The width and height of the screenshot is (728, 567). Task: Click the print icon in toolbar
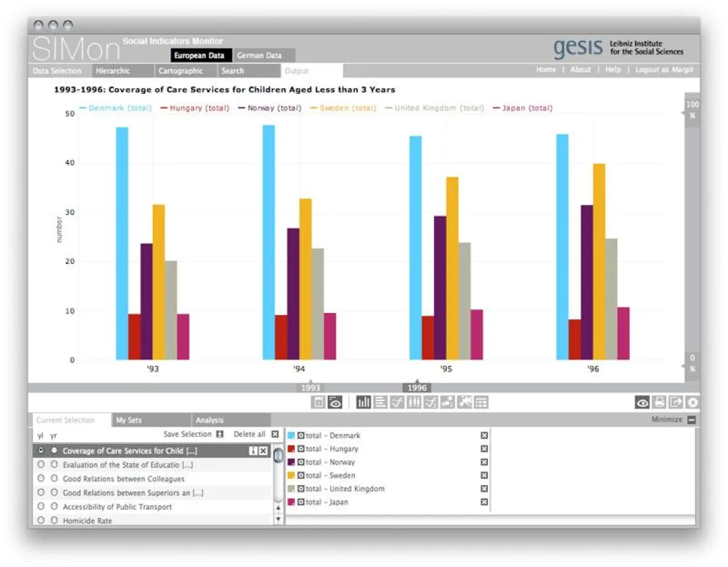pos(659,403)
